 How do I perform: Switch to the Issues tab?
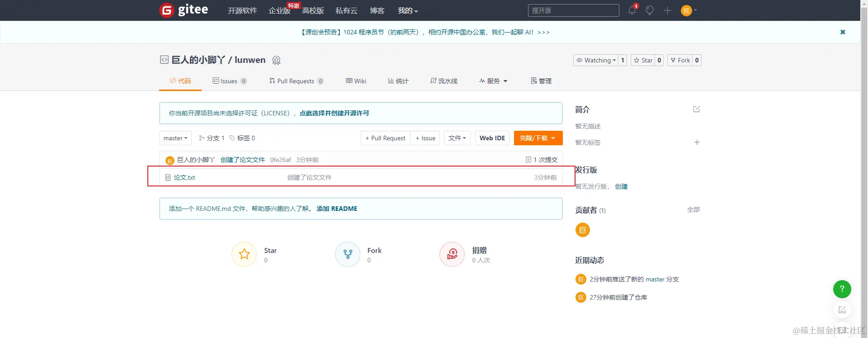230,81
